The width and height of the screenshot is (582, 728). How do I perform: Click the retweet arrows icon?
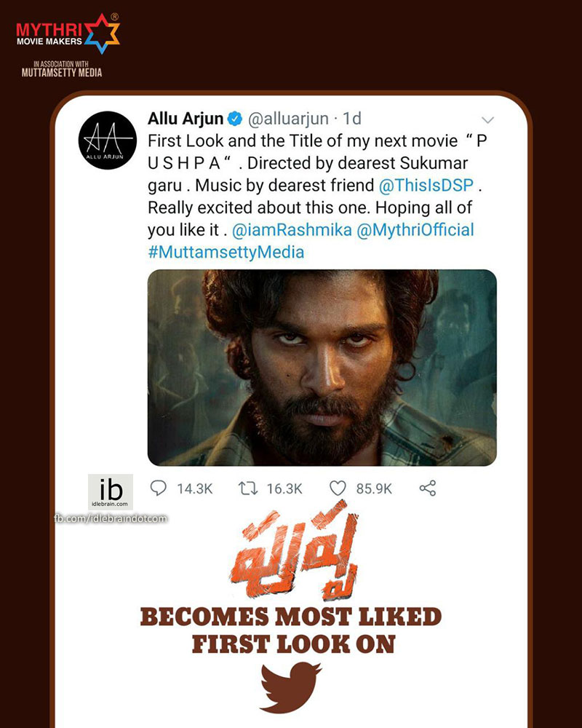[x=248, y=488]
